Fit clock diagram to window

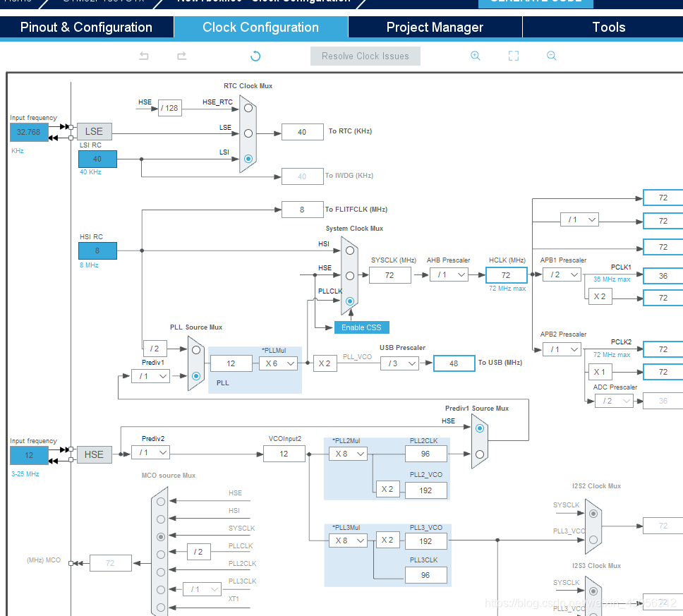(514, 56)
